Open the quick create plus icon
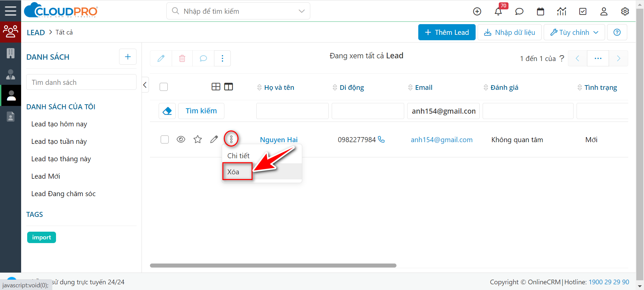The height and width of the screenshot is (290, 644). (x=477, y=11)
